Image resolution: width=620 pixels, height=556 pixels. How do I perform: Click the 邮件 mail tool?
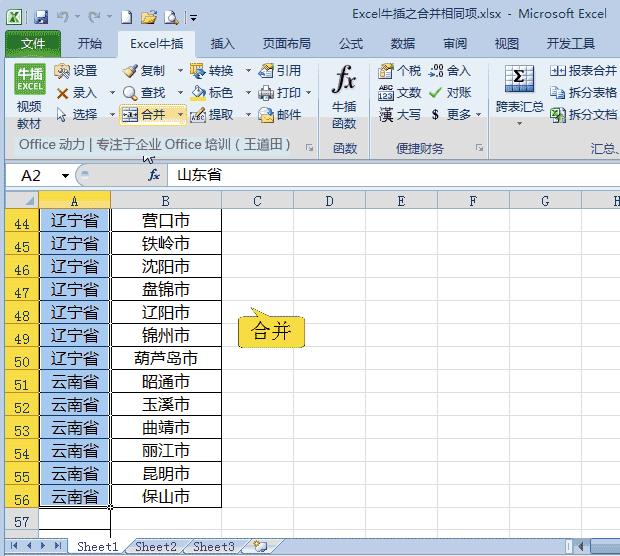tap(280, 115)
